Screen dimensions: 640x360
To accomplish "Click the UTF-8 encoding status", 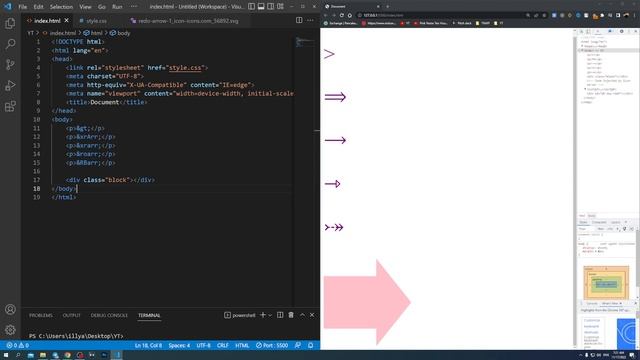I will coord(203,345).
